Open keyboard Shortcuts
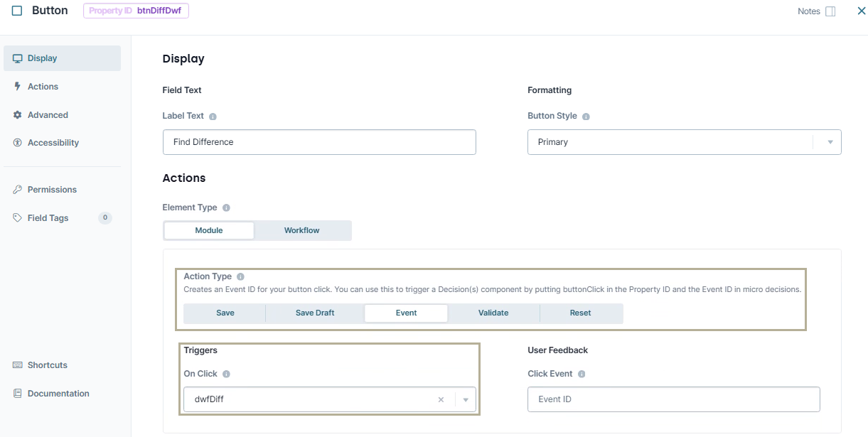The height and width of the screenshot is (437, 868). coord(47,365)
